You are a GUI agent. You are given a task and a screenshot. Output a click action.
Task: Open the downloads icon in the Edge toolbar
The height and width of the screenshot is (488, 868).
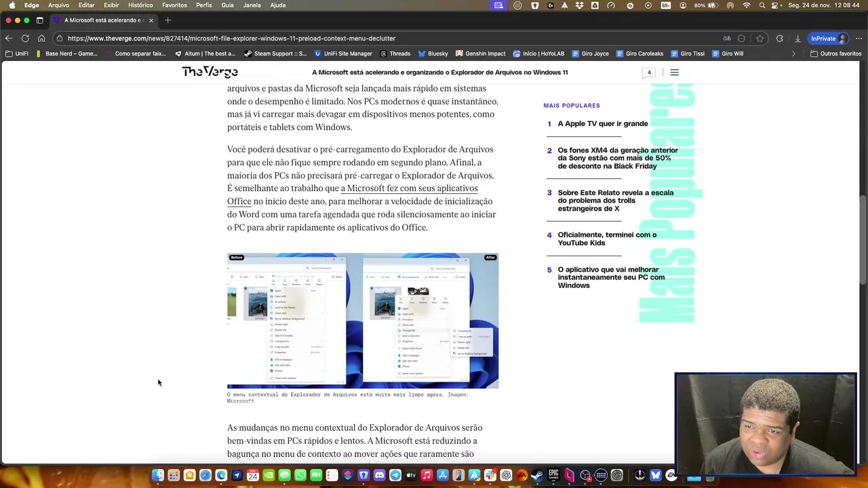click(x=797, y=39)
